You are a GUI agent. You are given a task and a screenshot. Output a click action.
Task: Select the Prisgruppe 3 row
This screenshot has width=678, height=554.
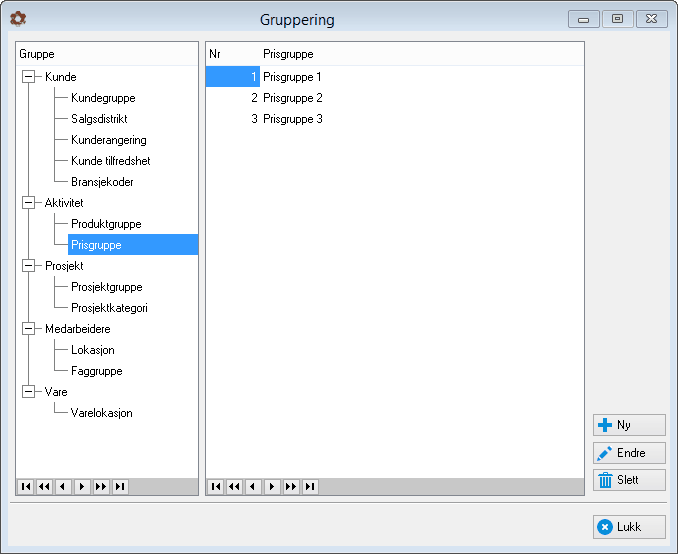395,119
